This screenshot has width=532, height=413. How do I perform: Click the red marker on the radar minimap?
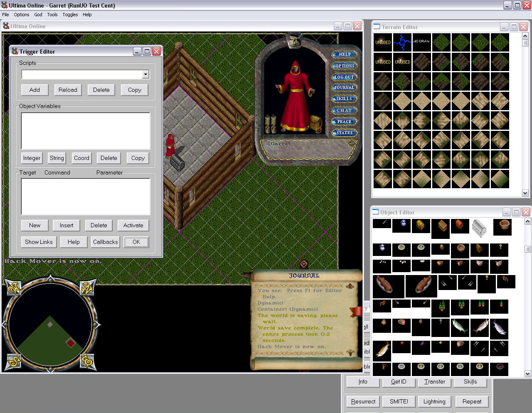[x=71, y=343]
